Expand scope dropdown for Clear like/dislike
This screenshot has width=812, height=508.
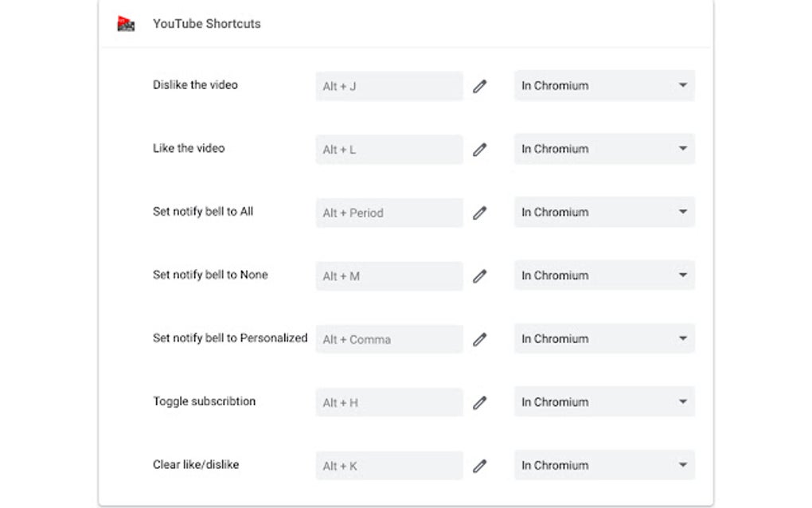pos(604,466)
